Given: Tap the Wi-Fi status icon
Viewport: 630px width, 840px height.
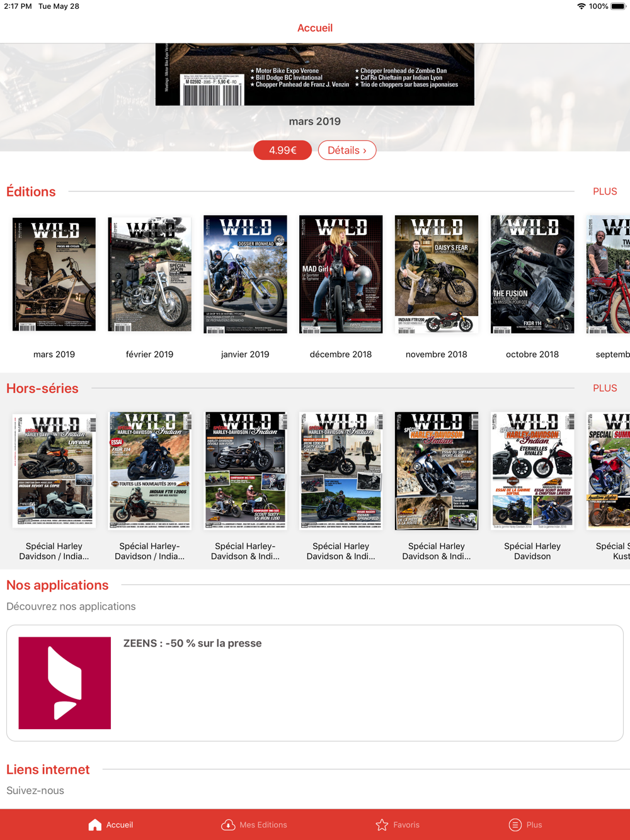Looking at the screenshot, I should (x=581, y=6).
